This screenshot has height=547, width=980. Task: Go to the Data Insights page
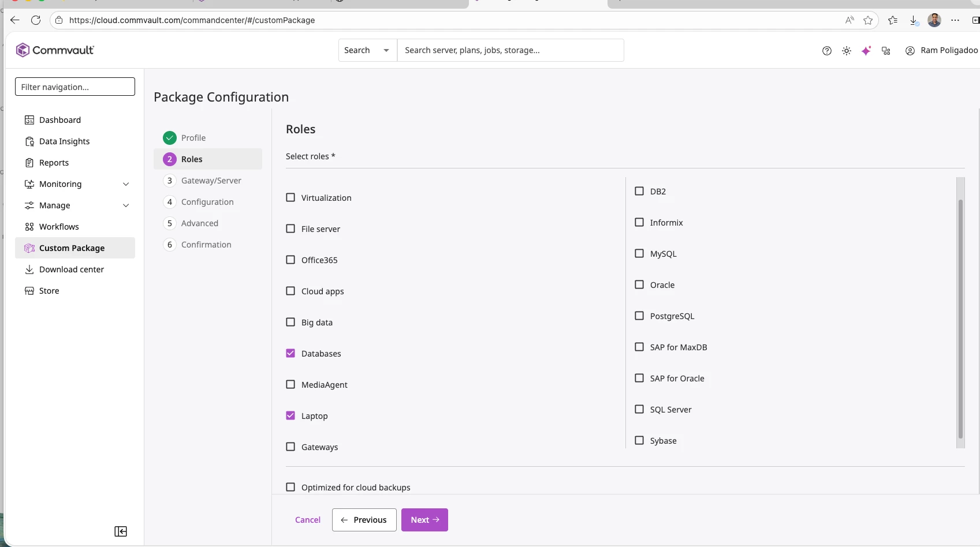65,141
